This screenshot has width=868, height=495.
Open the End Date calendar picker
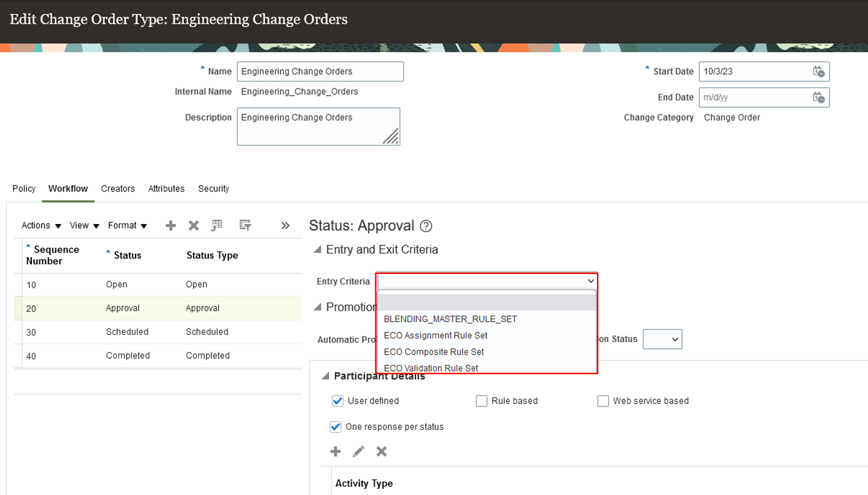pyautogui.click(x=820, y=97)
